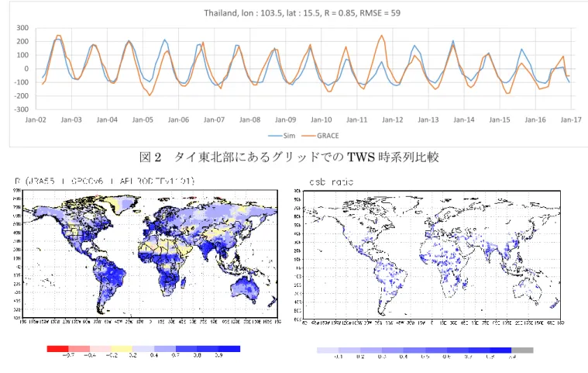Pick the lightest lavender swatch of the ratio colorbar
This screenshot has width=588, height=373.
(328, 350)
